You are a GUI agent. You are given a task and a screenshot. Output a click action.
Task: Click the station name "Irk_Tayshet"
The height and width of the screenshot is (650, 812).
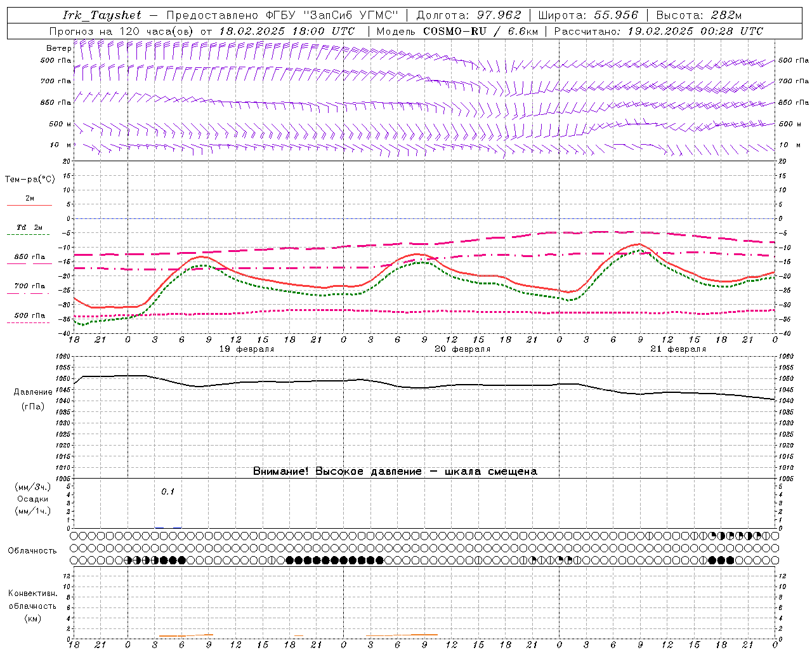click(102, 15)
